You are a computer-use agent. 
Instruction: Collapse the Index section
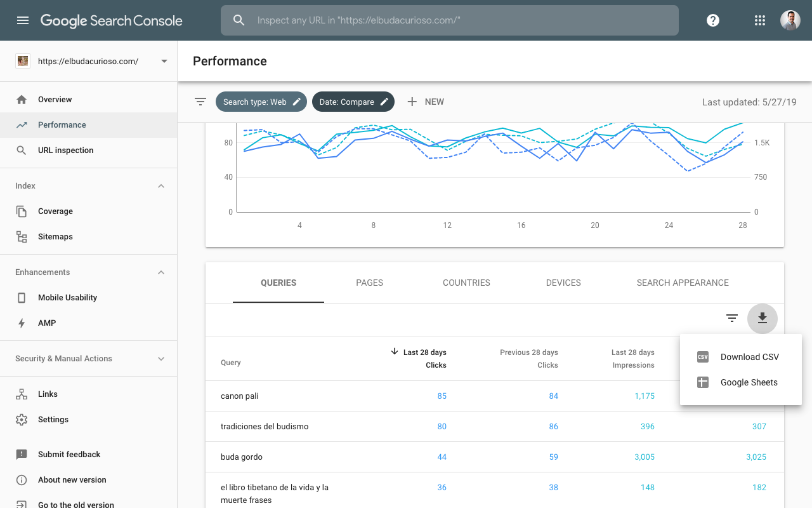click(x=161, y=186)
